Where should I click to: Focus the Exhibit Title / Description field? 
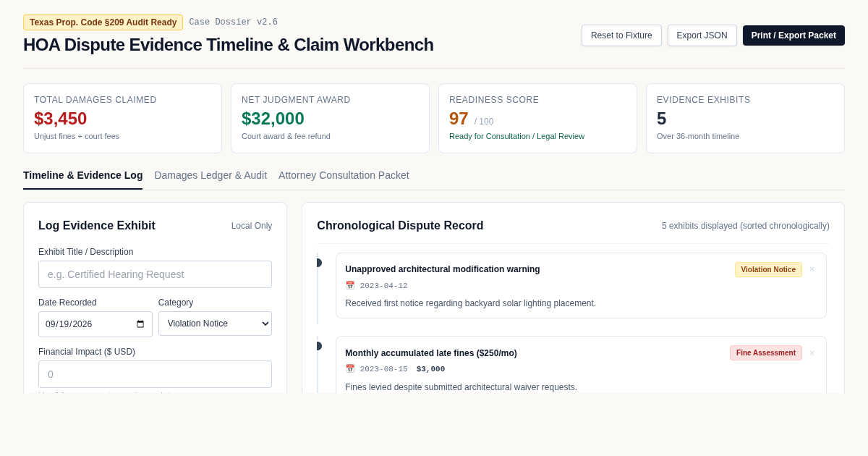155,274
